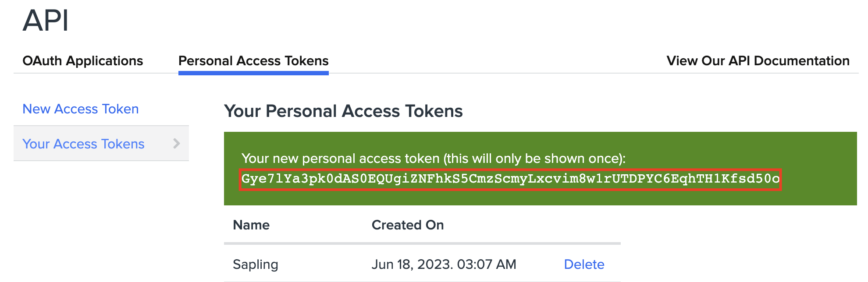Click the word "Tokens" in sidebar's highlighted row
The height and width of the screenshot is (282, 868).
pos(123,144)
